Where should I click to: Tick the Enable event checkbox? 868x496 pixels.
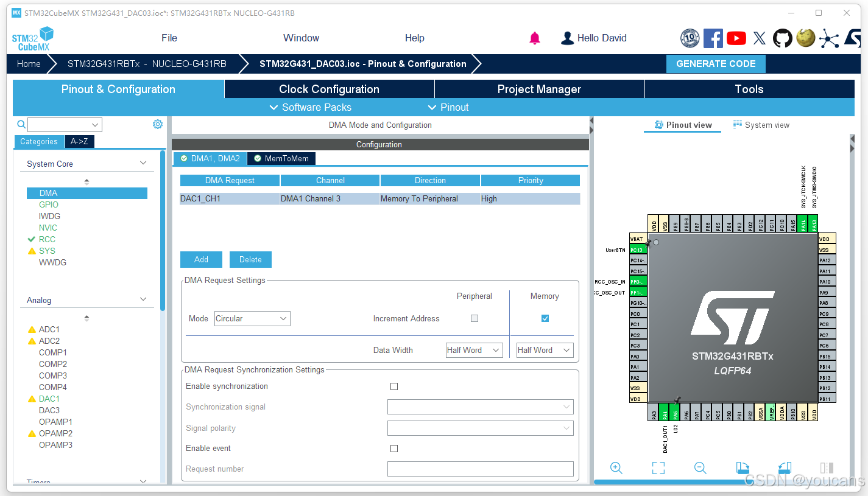(394, 449)
